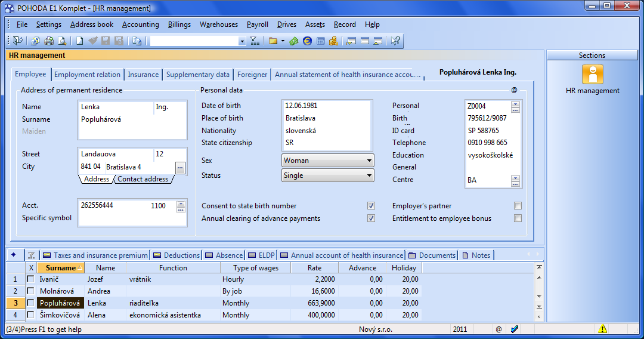This screenshot has height=339, width=644.
Task: Switch to the Supplementary data tab
Action: [197, 75]
